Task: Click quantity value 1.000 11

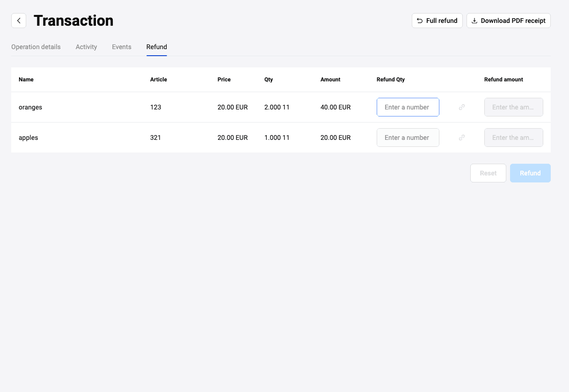Action: [x=277, y=138]
